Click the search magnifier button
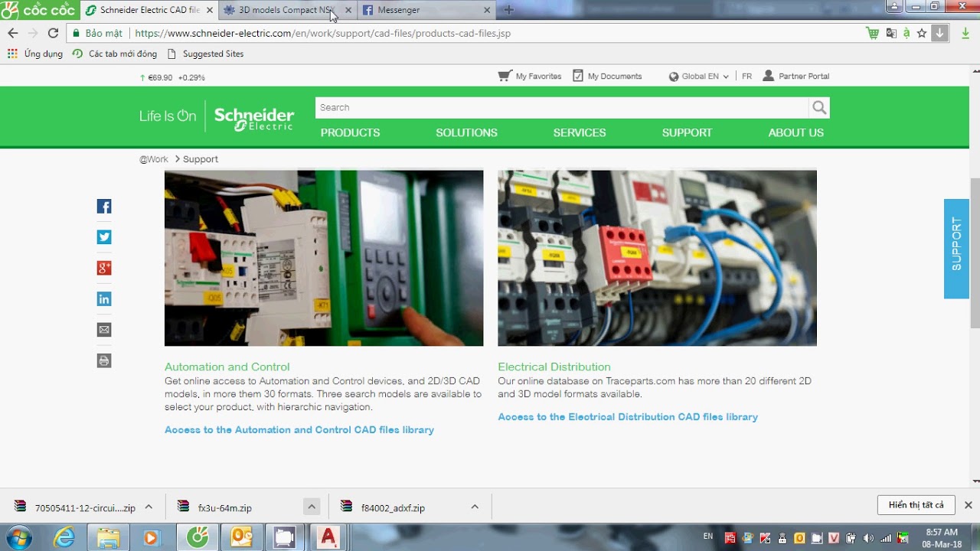Image resolution: width=980 pixels, height=551 pixels. pyautogui.click(x=819, y=108)
